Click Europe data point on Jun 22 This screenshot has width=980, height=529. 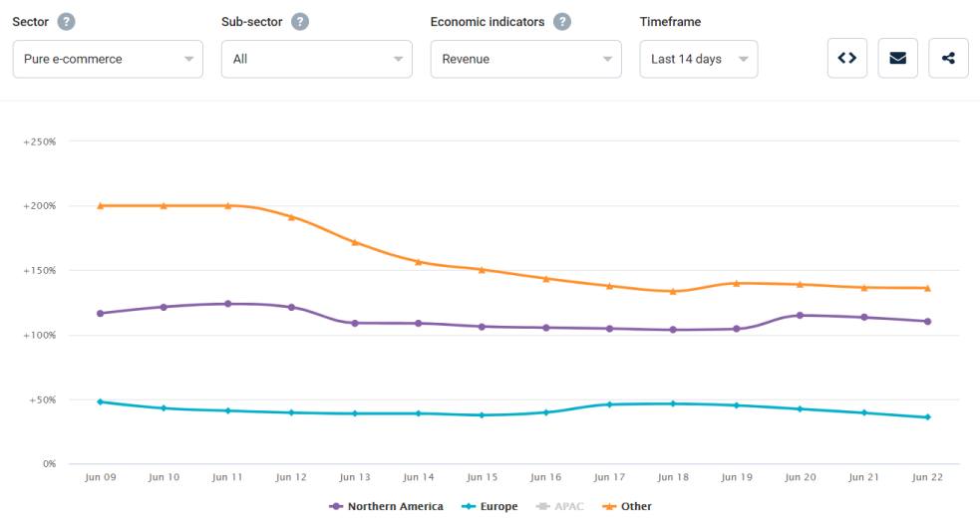(x=927, y=417)
